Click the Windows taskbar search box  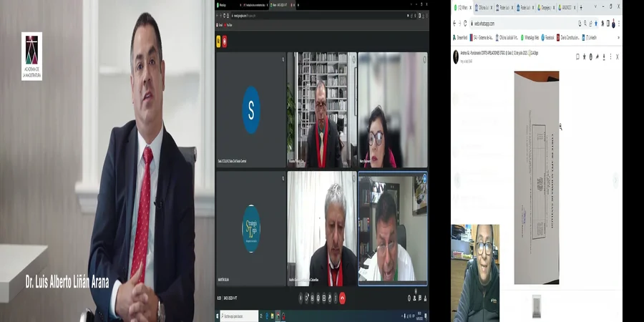pyautogui.click(x=239, y=316)
